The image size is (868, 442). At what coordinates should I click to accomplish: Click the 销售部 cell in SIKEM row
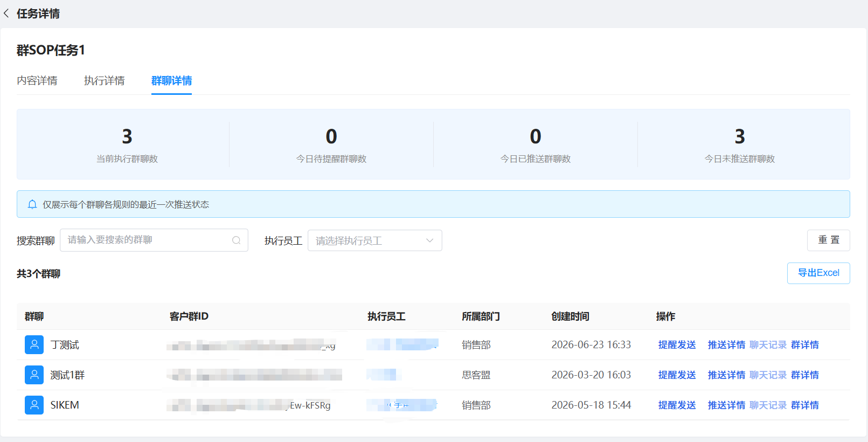click(x=476, y=405)
